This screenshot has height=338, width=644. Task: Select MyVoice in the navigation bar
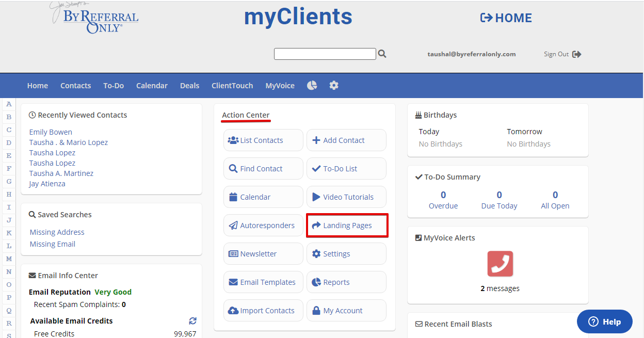[280, 86]
